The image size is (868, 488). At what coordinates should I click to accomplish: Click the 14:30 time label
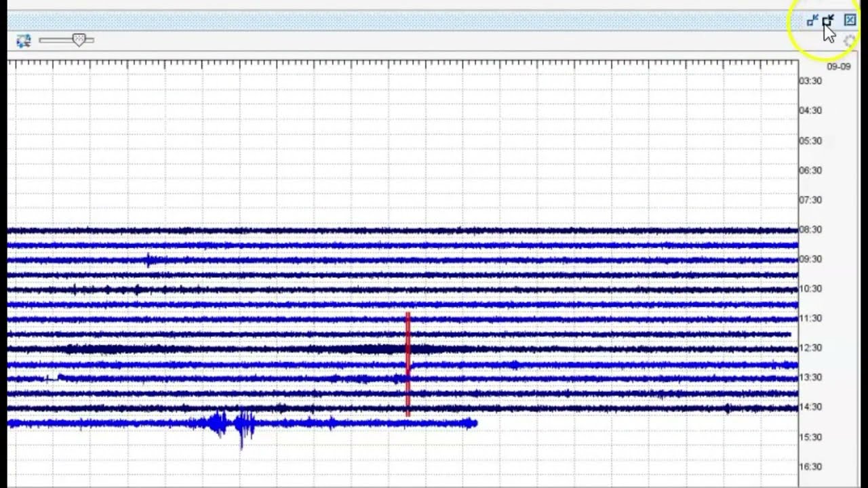(x=810, y=407)
